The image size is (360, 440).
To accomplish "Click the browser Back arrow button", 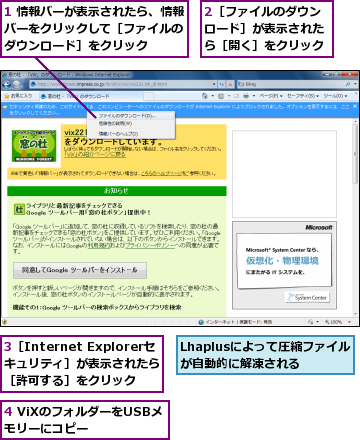I will click(x=7, y=85).
